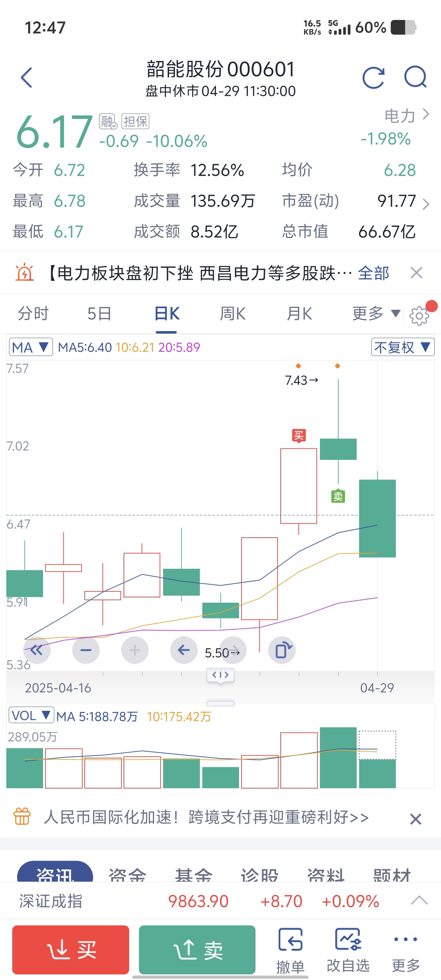Viewport: 441px width, 980px height.
Task: Open the 不复权 adjustment dropdown
Action: 402,347
